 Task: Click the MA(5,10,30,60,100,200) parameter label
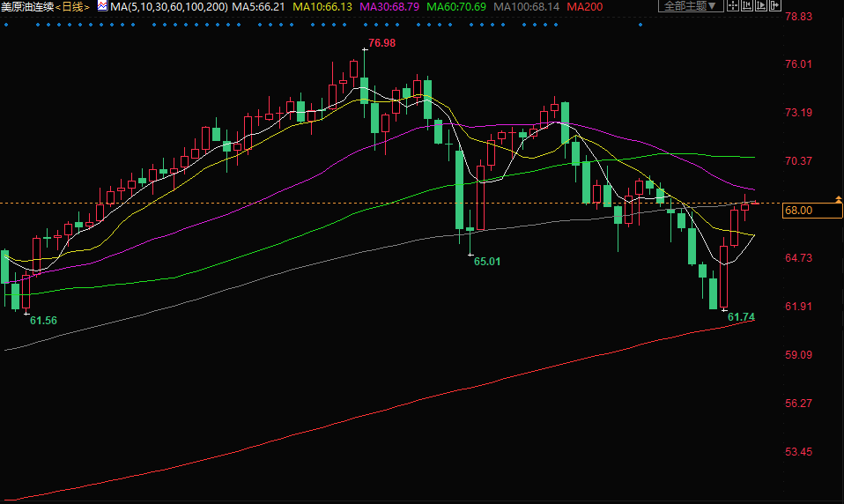tap(169, 6)
